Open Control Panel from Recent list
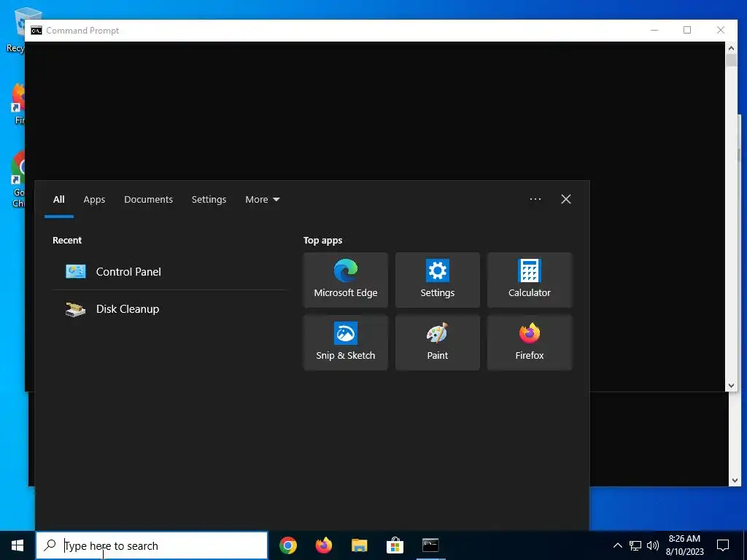 169,271
